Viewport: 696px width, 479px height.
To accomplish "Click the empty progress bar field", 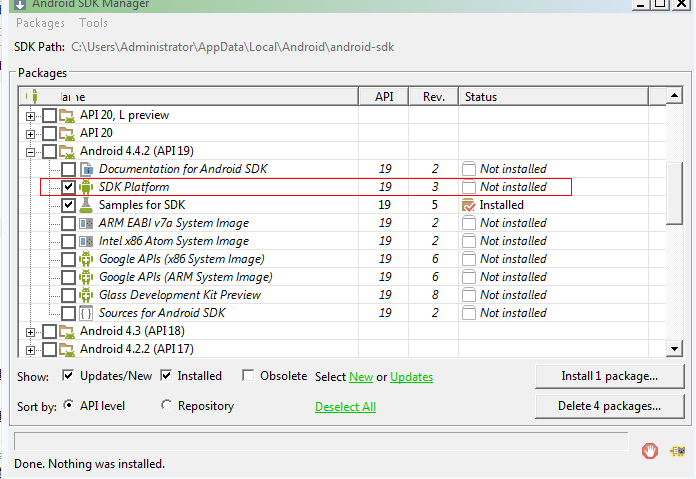I will click(321, 441).
